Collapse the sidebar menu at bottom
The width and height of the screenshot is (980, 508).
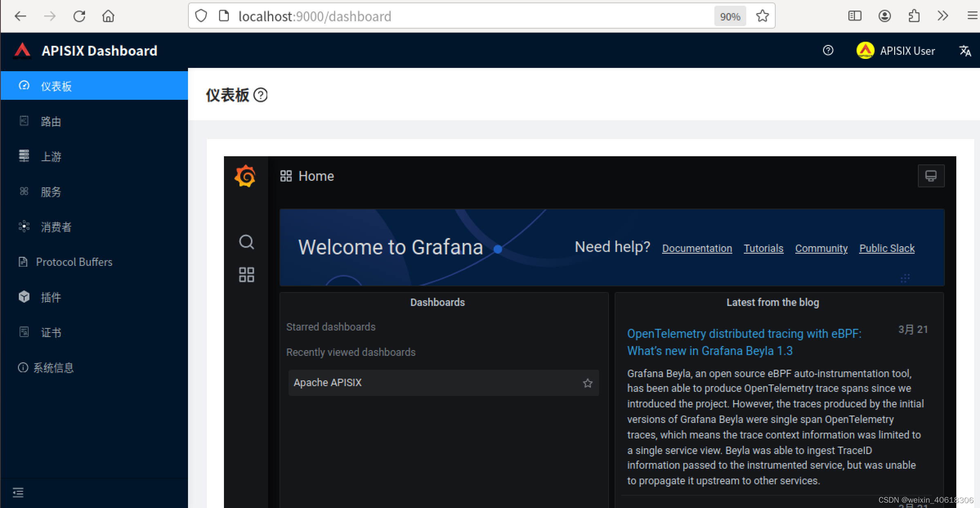[x=18, y=492]
